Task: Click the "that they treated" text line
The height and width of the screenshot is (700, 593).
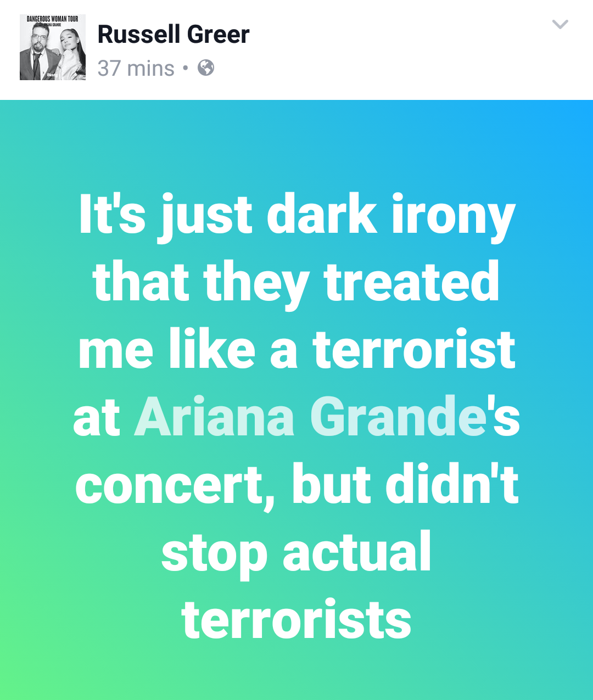Action: coord(296,283)
